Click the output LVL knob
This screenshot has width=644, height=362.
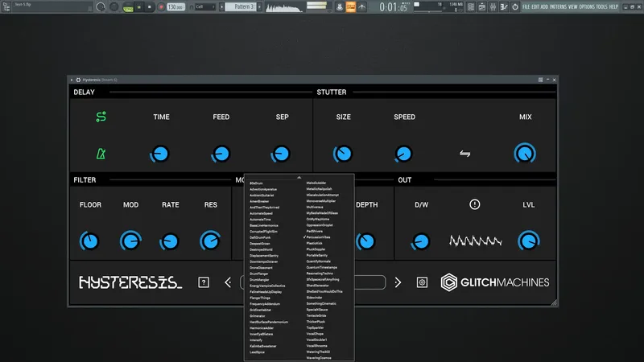pyautogui.click(x=529, y=241)
